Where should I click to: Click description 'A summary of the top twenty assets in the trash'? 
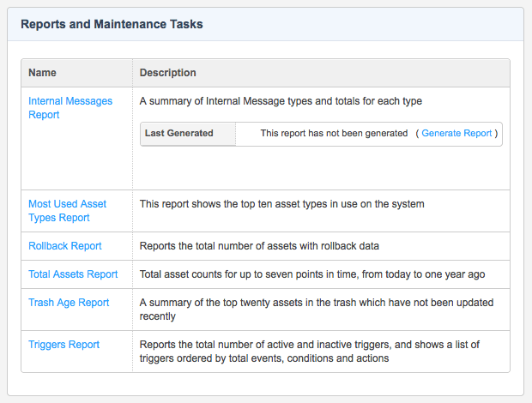coord(317,310)
